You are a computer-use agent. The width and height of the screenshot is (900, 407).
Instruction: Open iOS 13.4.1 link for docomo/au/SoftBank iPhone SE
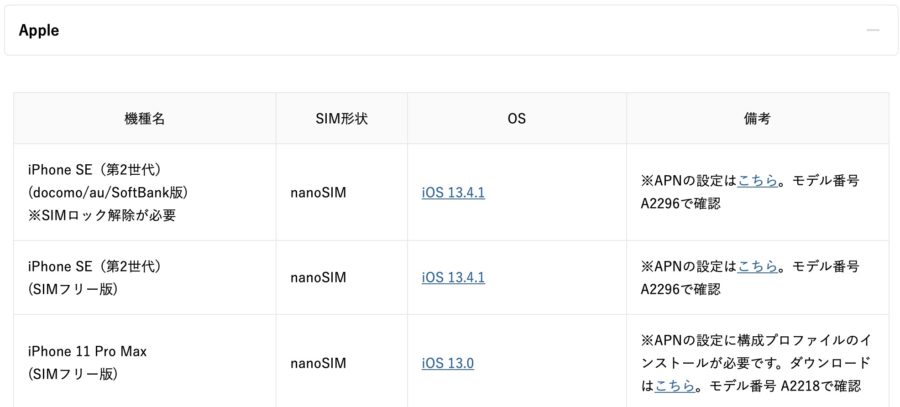453,192
